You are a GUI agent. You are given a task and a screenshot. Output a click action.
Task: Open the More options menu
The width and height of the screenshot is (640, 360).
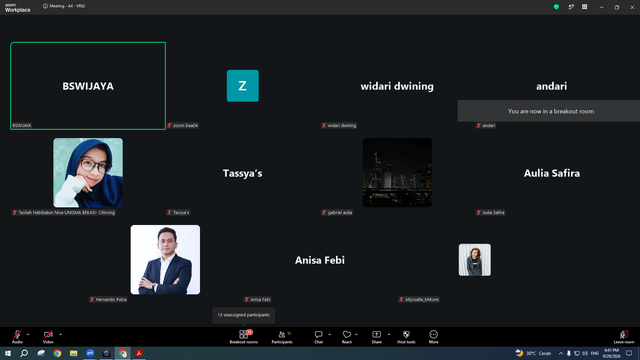[x=433, y=337]
